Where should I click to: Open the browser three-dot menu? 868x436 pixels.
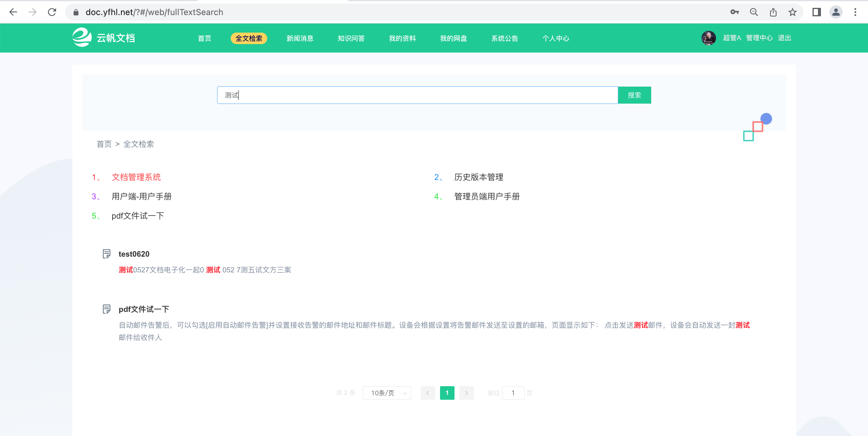[855, 12]
